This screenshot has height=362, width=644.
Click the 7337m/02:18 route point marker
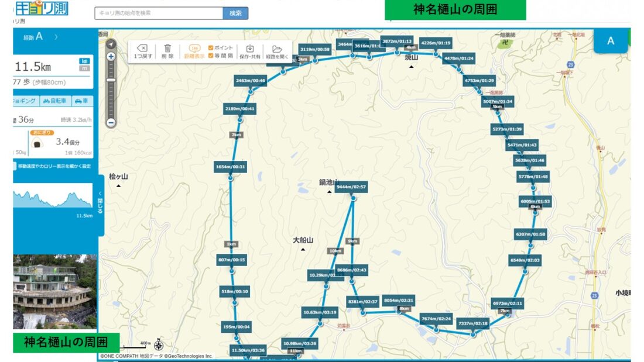(473, 324)
